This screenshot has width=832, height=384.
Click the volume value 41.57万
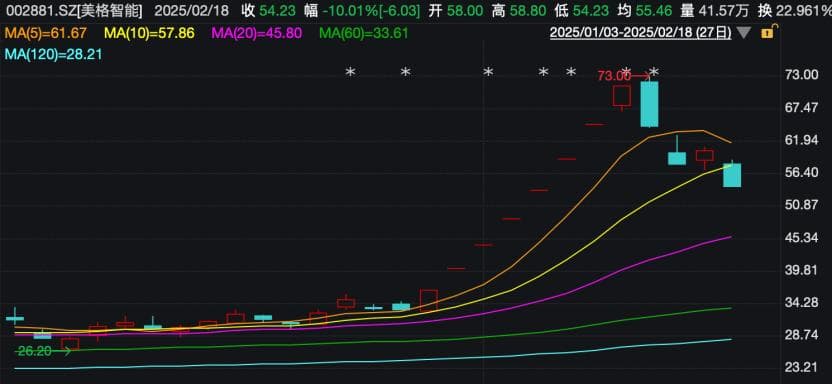click(725, 10)
